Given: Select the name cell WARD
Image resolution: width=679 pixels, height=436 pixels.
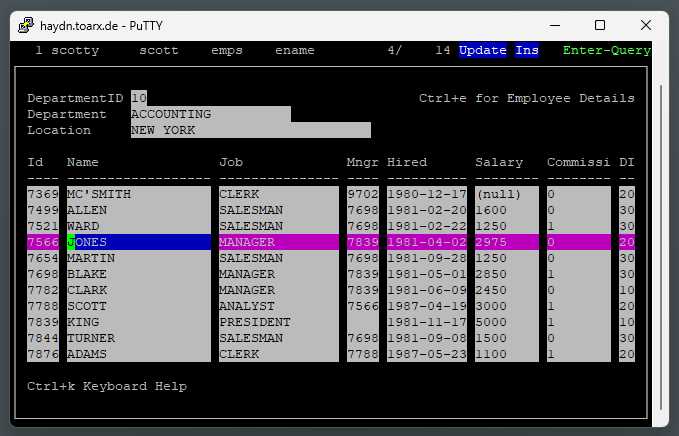Looking at the screenshot, I should click(x=139, y=226).
